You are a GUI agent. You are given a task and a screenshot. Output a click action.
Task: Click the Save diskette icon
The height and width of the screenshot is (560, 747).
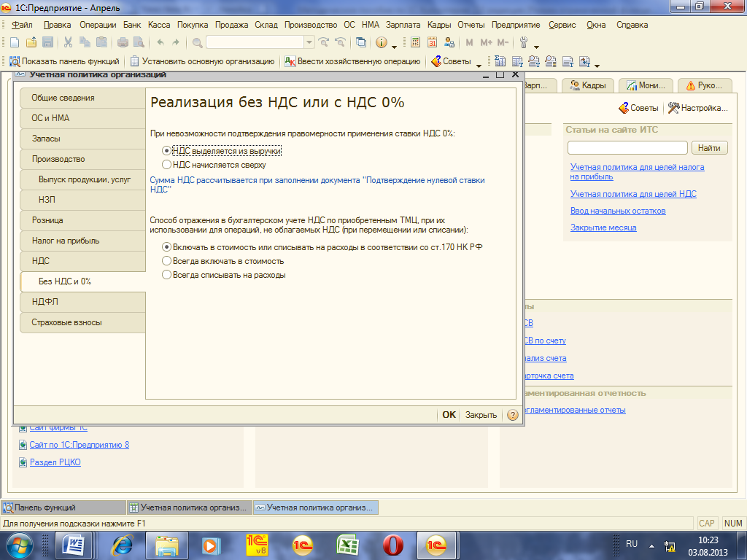(47, 43)
